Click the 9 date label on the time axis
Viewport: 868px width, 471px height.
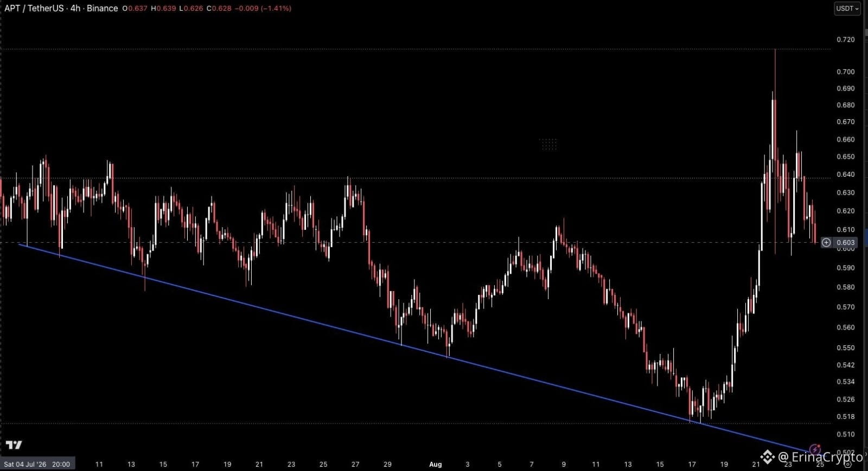pos(564,464)
